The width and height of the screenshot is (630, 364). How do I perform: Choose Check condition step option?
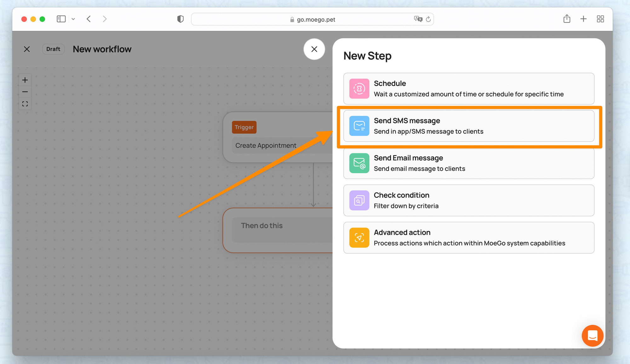point(469,200)
